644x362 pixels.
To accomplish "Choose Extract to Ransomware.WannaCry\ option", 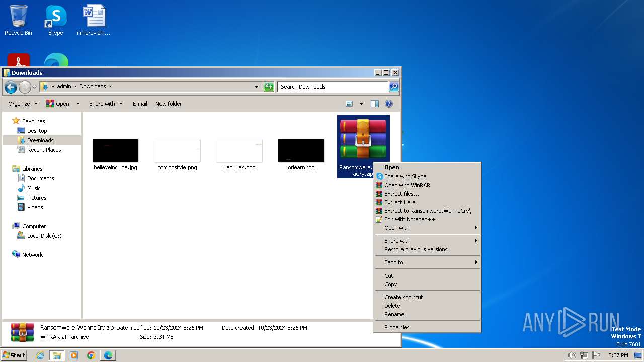I will coord(428,211).
